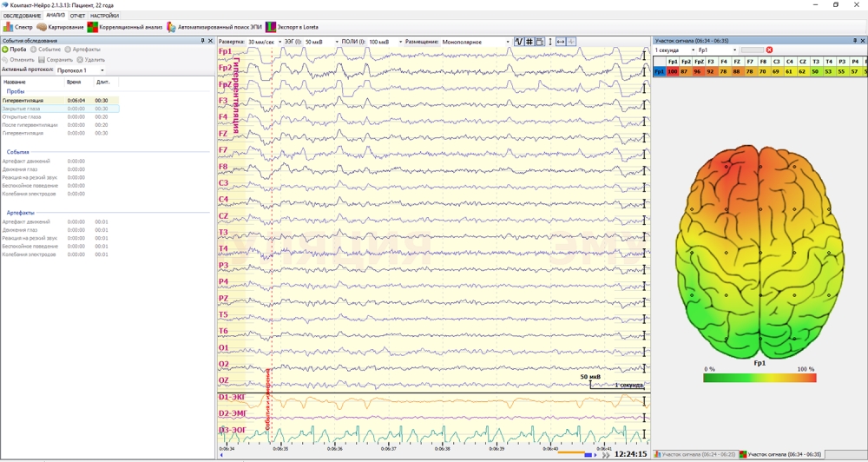Click the Удалить button
The height and width of the screenshot is (462, 868).
(90, 60)
